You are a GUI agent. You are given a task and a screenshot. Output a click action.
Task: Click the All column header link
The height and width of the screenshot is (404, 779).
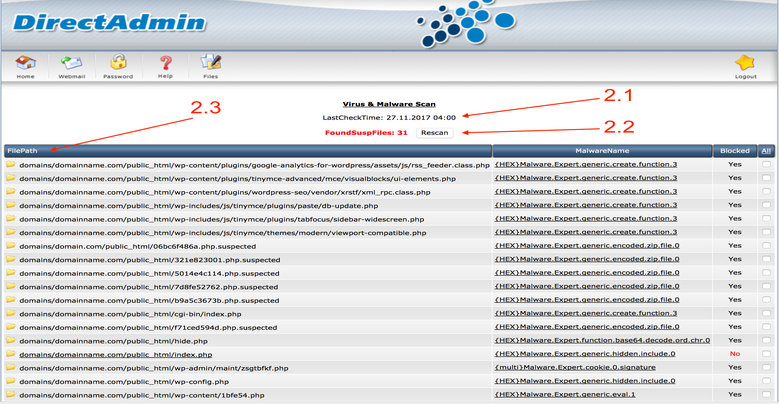[765, 150]
